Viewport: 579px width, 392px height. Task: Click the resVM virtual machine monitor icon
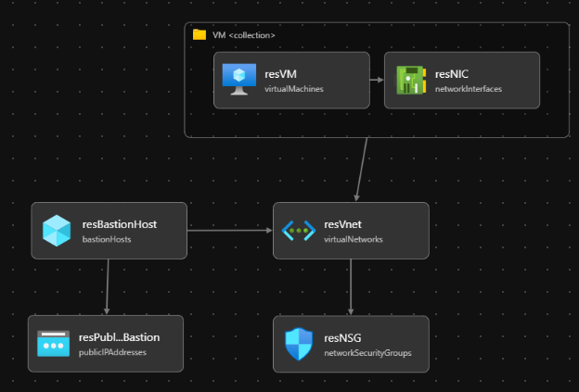click(238, 80)
